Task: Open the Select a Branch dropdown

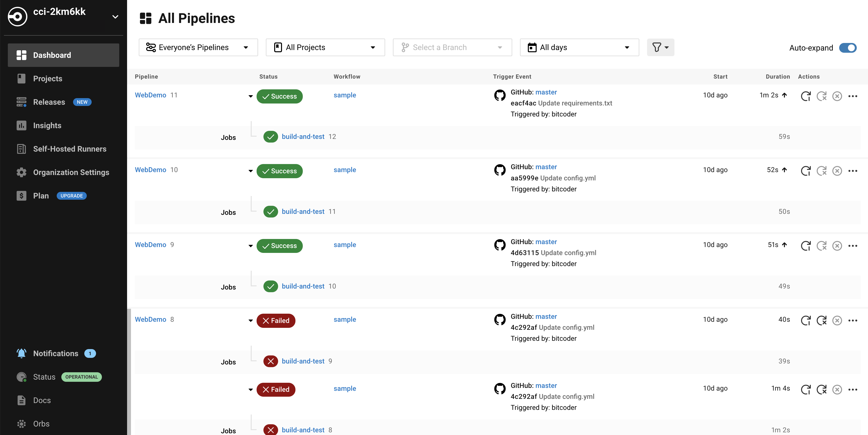Action: pos(452,47)
